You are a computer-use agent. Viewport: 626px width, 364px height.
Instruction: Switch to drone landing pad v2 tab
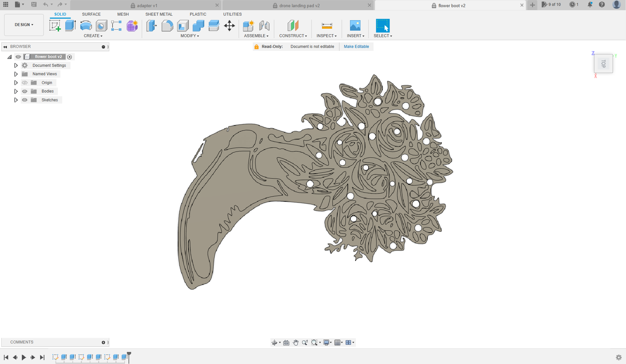tap(298, 6)
